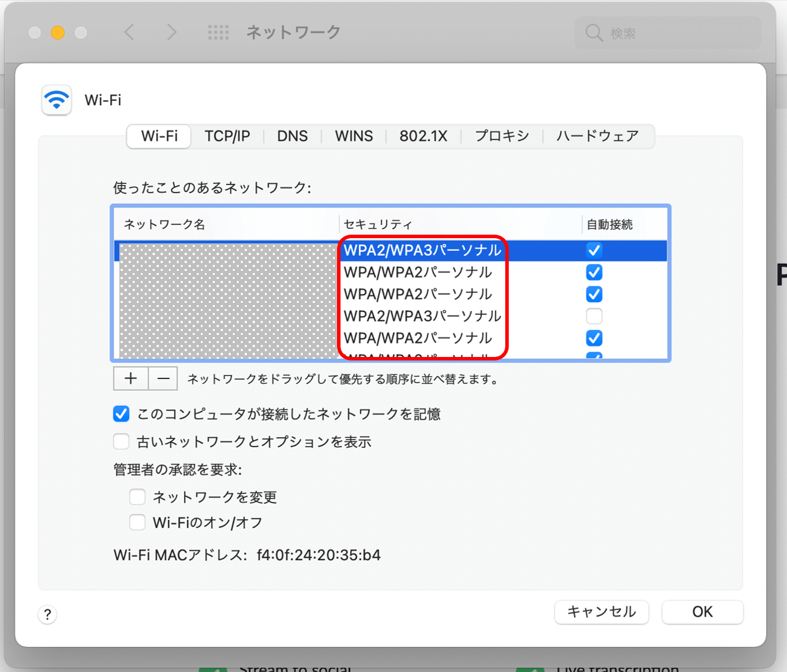Screen dimensions: 787x672
Task: Enable auto-join for the fourth network row
Action: pyautogui.click(x=594, y=316)
